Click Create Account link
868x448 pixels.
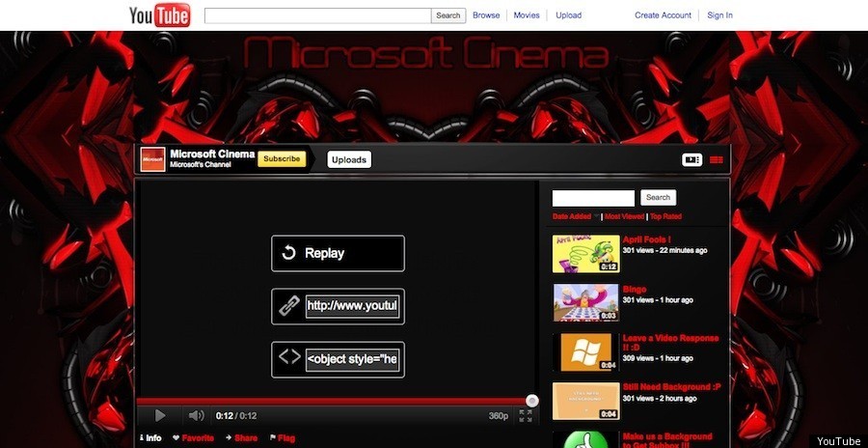pos(663,15)
